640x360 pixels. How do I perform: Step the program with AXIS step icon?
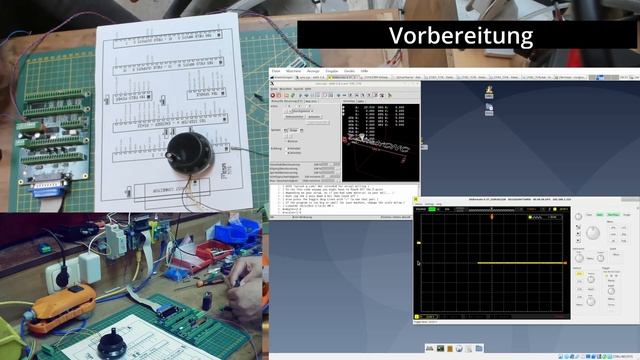[307, 95]
